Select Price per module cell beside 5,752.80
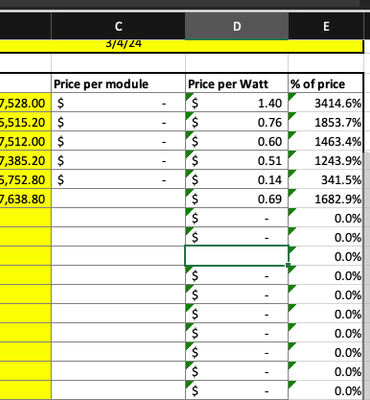The height and width of the screenshot is (400, 370). point(118,180)
